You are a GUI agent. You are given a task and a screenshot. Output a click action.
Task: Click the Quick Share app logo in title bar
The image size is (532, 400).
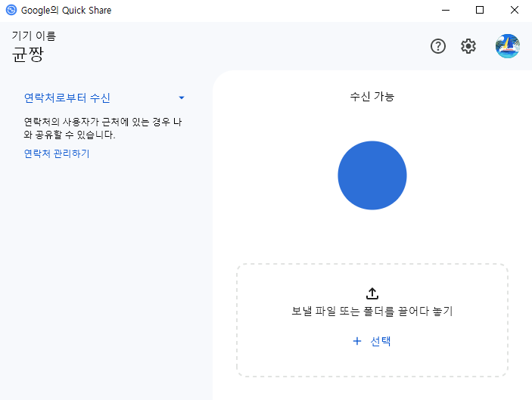point(11,10)
